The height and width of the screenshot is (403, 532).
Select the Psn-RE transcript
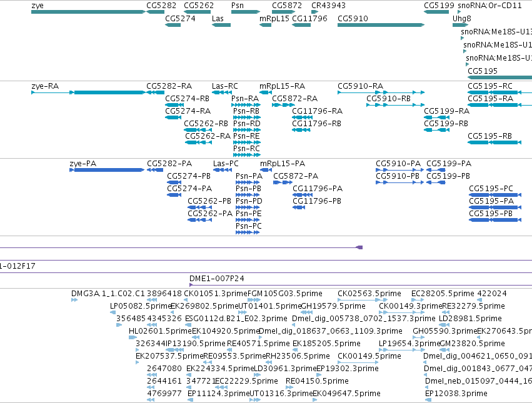coord(247,142)
